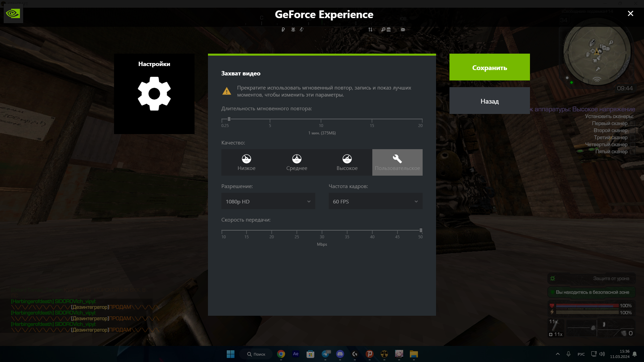The width and height of the screenshot is (644, 362).
Task: Click the red heart health icon in game
Action: 552,306
